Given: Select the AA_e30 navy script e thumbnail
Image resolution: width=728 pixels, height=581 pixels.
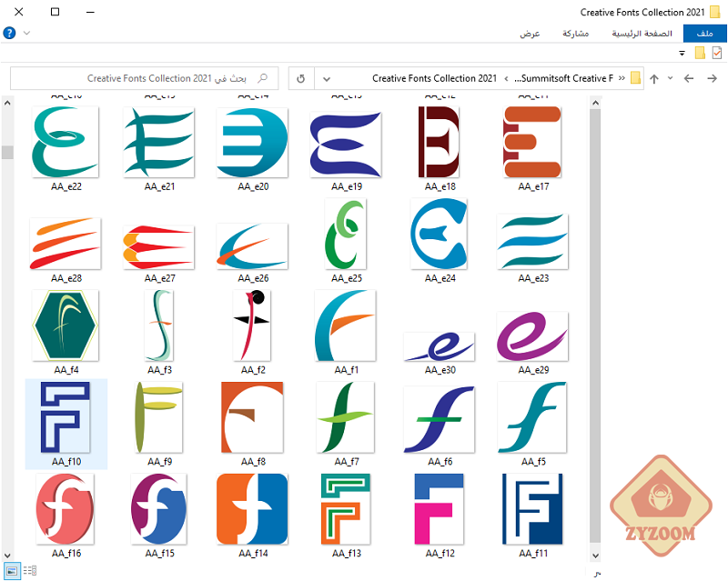Looking at the screenshot, I should [x=440, y=346].
